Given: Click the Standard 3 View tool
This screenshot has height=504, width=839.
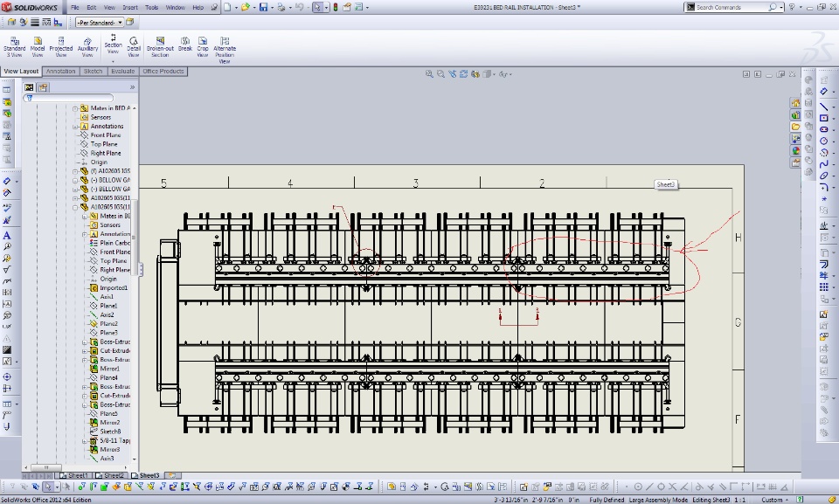Looking at the screenshot, I should tap(14, 45).
